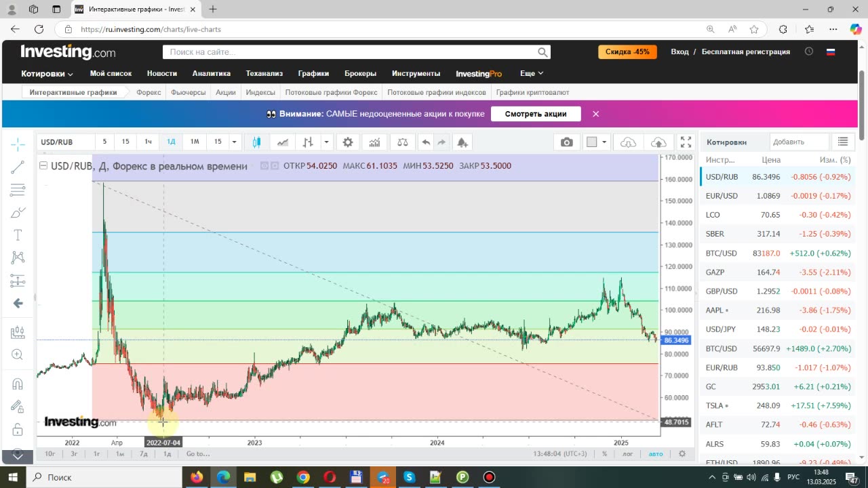This screenshot has height=488, width=868.
Task: Open the Новости menu
Action: (x=162, y=73)
